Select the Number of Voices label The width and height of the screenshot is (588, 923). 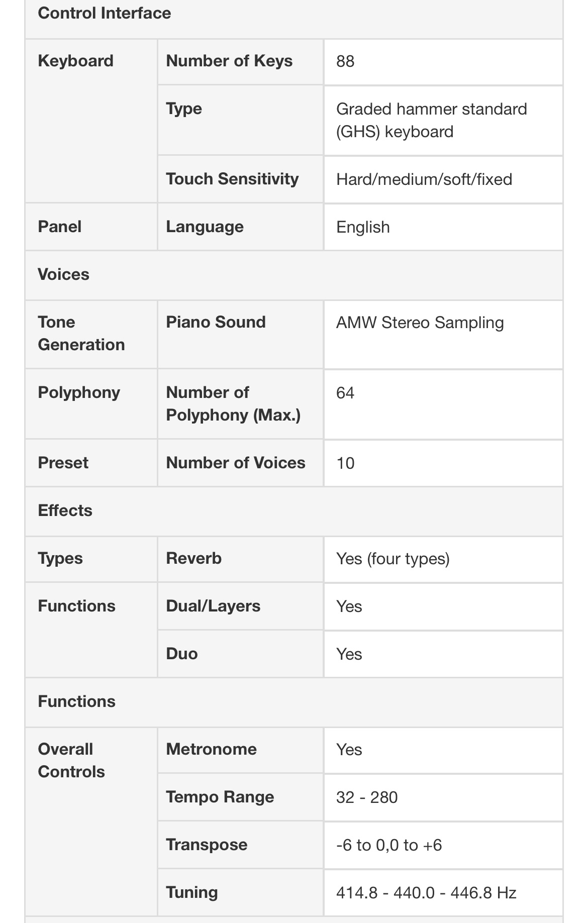pyautogui.click(x=236, y=463)
